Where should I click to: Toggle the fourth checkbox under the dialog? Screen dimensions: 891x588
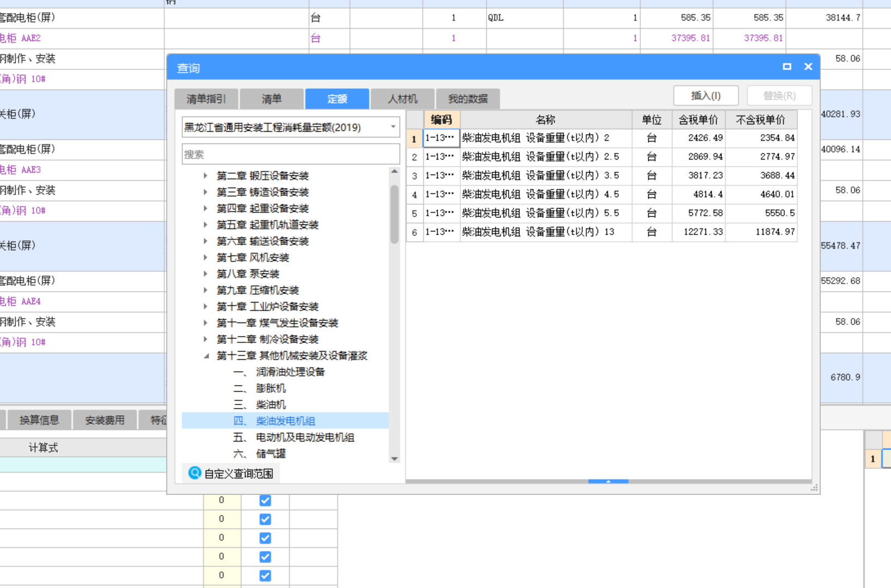point(265,556)
